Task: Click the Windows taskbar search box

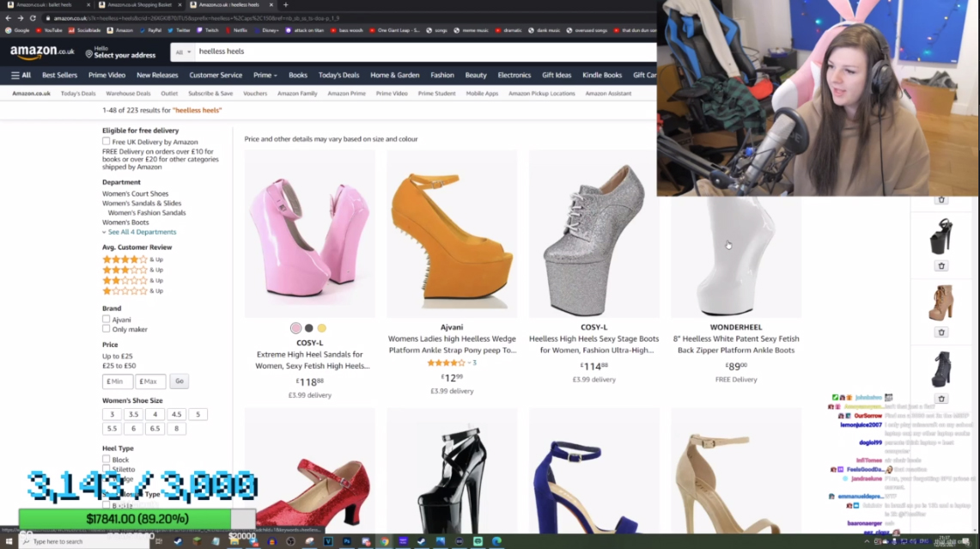Action: click(84, 541)
